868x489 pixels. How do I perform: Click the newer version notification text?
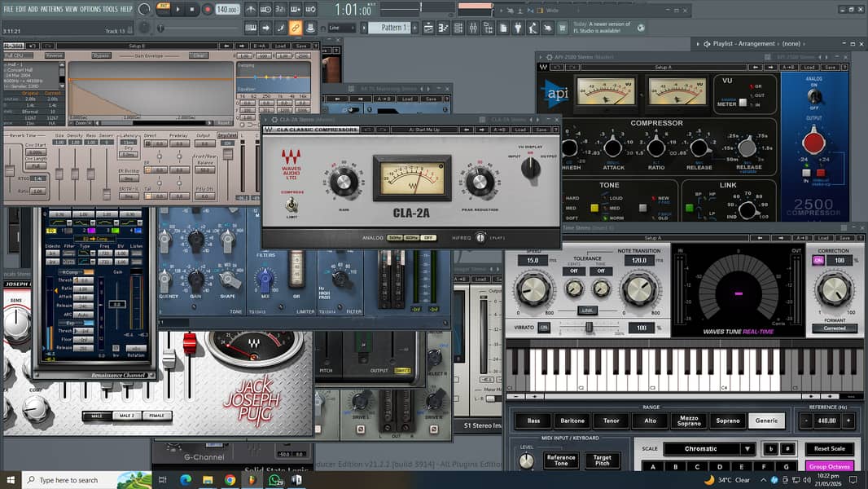click(x=602, y=27)
